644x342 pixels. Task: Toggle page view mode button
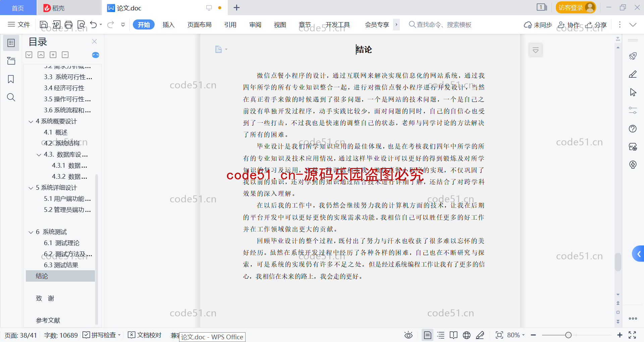(x=428, y=335)
